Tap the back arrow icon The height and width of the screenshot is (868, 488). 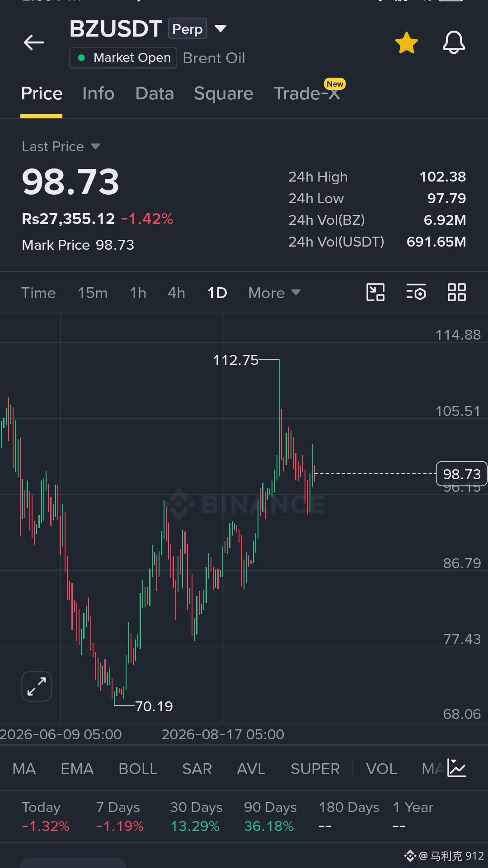34,42
